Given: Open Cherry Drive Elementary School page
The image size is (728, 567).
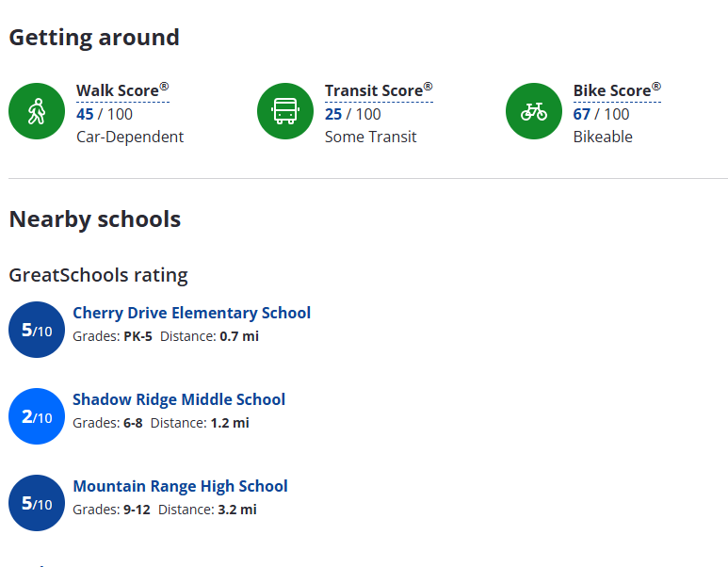Looking at the screenshot, I should point(192,313).
